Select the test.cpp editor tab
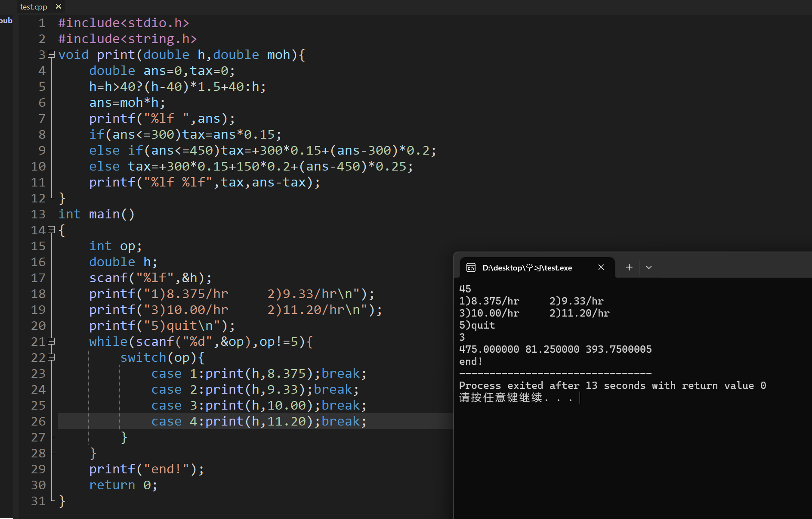812x519 pixels. (x=34, y=7)
